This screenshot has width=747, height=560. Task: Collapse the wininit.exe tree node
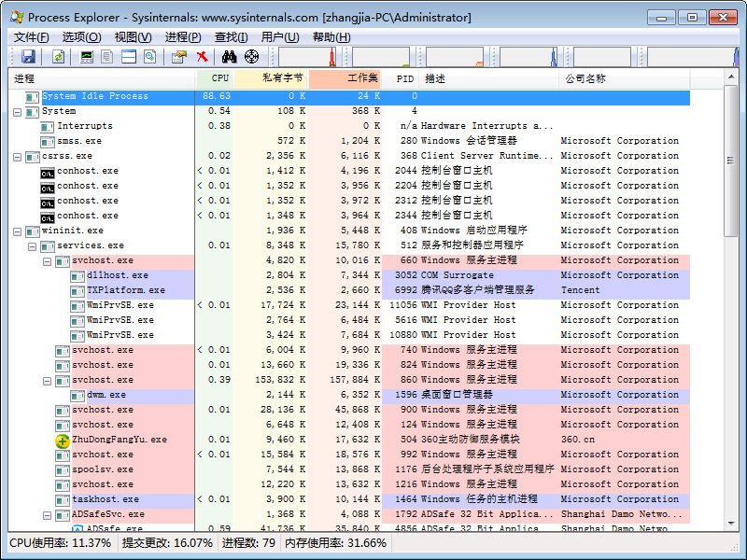pos(17,231)
